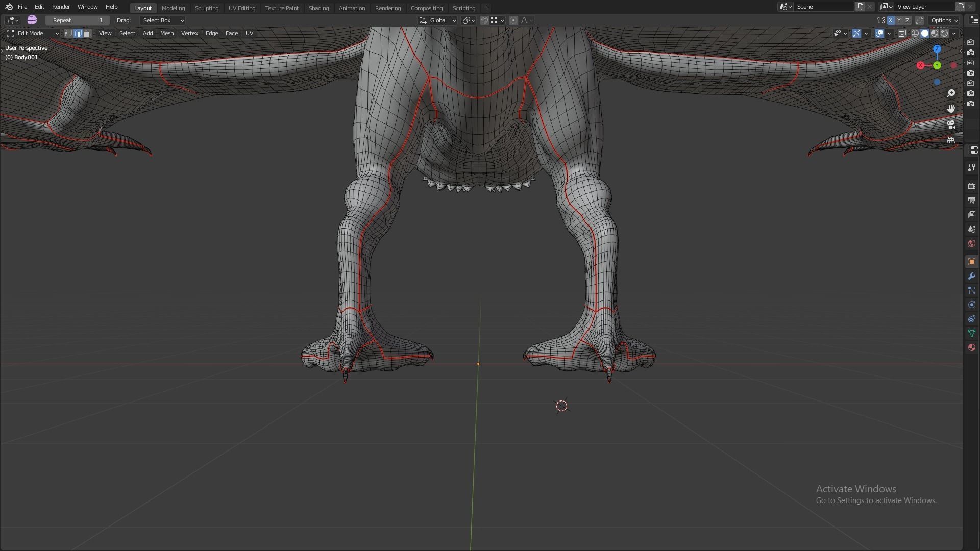This screenshot has width=980, height=551.
Task: Toggle X-ray display
Action: pos(902,33)
